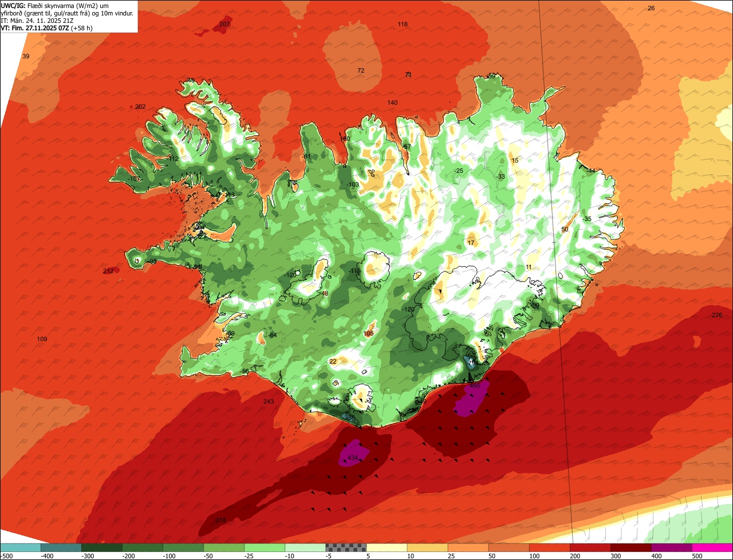Click the checkered legend swatch between -5 and 5
The image size is (733, 560).
click(x=346, y=547)
